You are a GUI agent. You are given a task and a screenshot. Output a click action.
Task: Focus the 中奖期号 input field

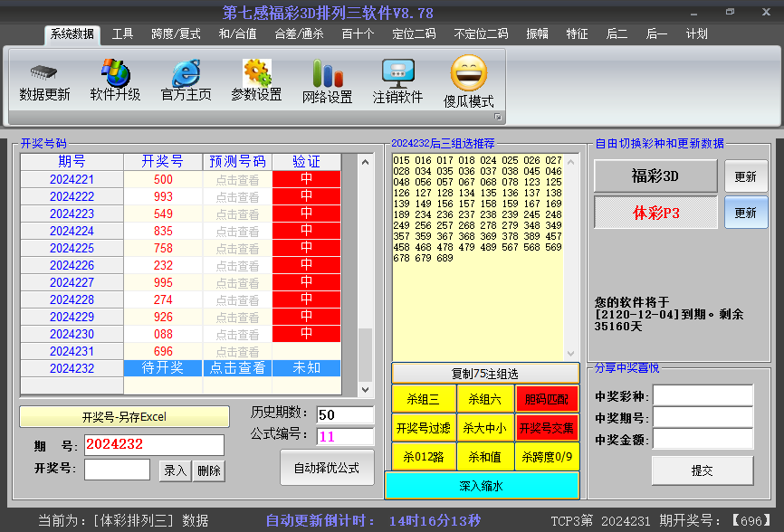point(703,417)
